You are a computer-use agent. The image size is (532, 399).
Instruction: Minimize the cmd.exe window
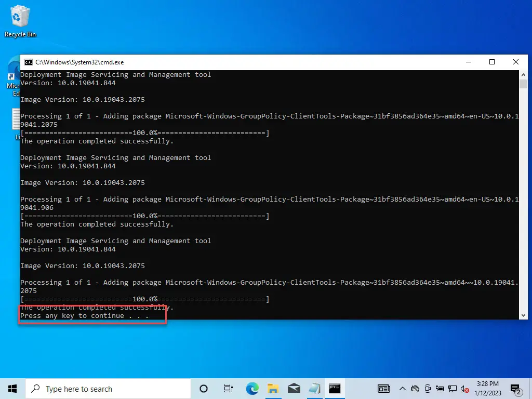469,62
